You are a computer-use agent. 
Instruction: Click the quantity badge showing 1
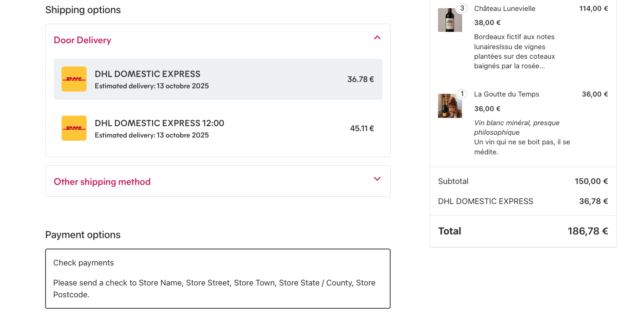coord(462,94)
